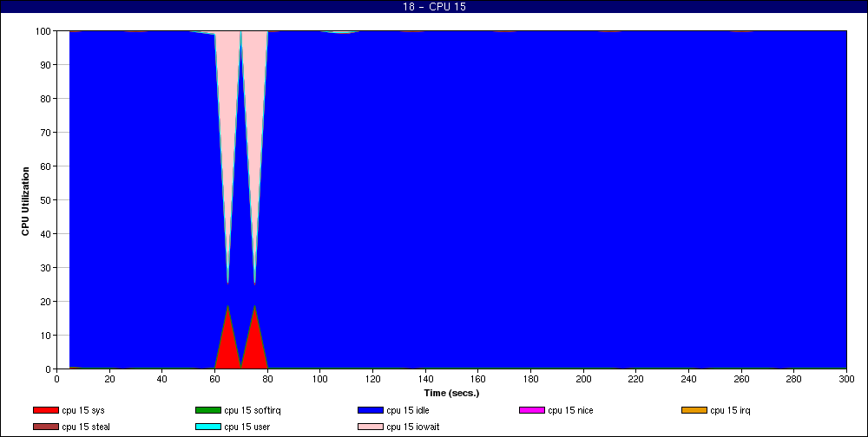Click the brown cpu 15 steal legend swatch
Screen dimensions: 868x437
[x=45, y=427]
